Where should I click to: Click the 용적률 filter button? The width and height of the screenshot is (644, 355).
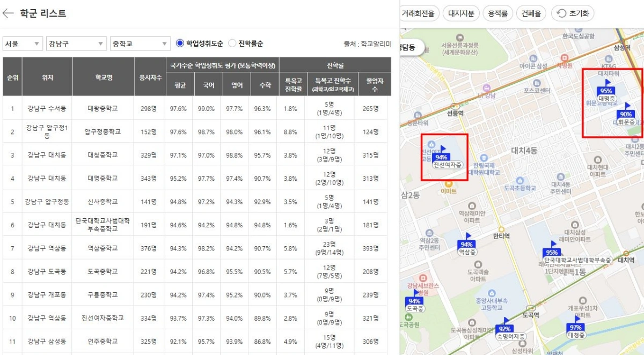pyautogui.click(x=498, y=13)
